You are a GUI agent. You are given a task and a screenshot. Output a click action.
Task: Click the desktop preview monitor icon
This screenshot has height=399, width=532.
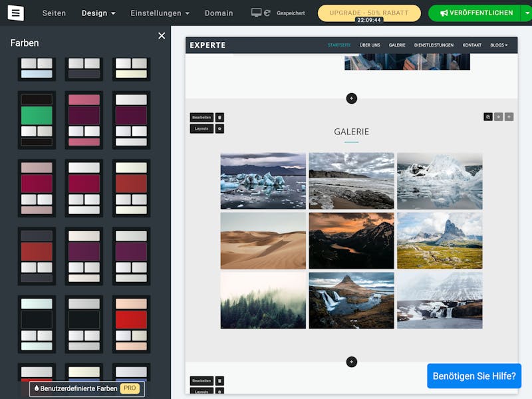tap(256, 13)
